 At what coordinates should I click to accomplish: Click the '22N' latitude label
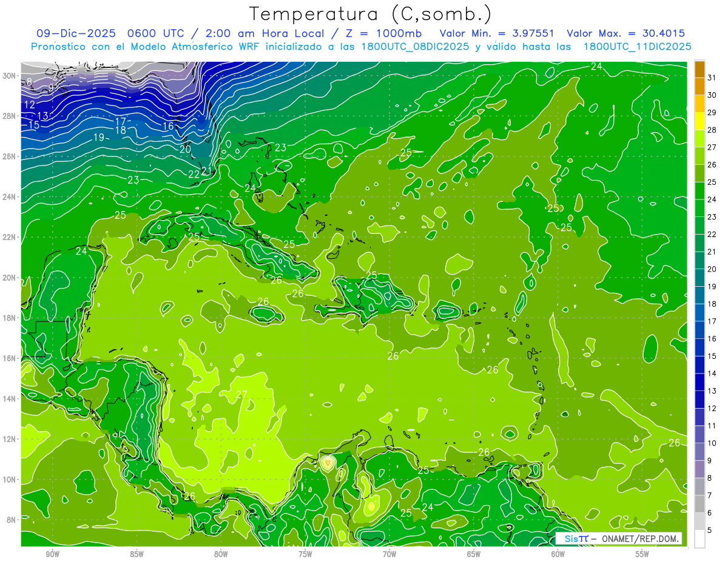coord(10,237)
